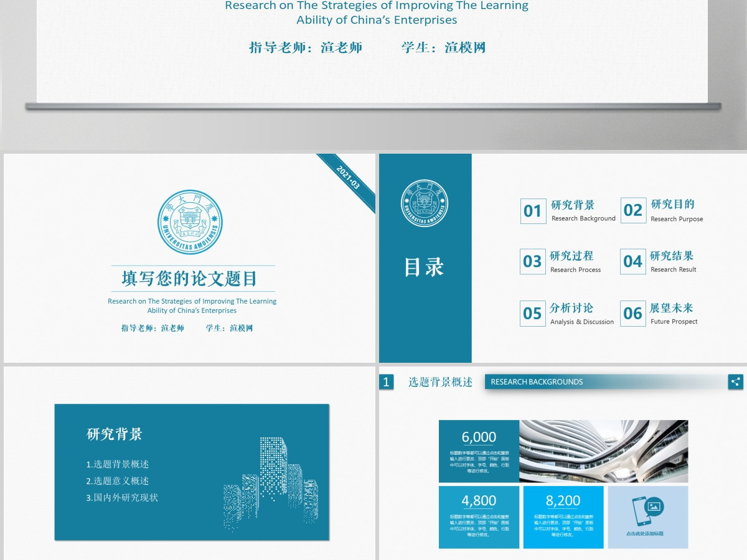This screenshot has height=560, width=747.
Task: Click the 01 number box
Action: 533,211
